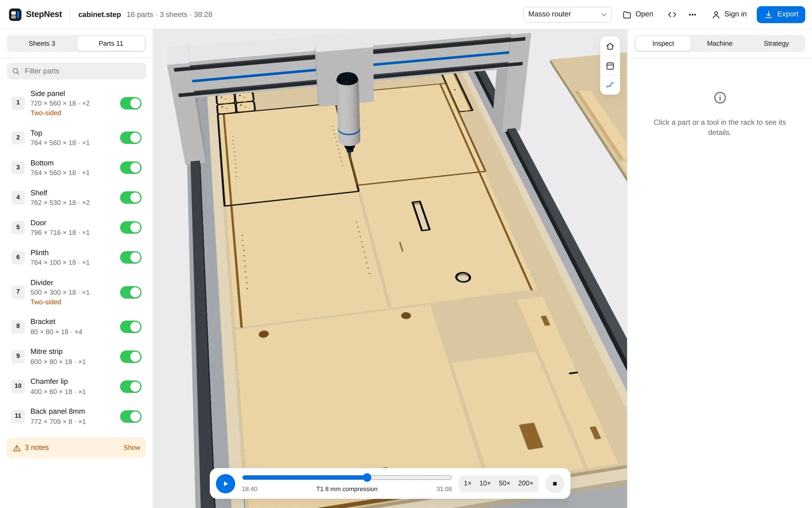This screenshot has height=508, width=812.
Task: Disable the Shelf part toggle
Action: coord(131,198)
